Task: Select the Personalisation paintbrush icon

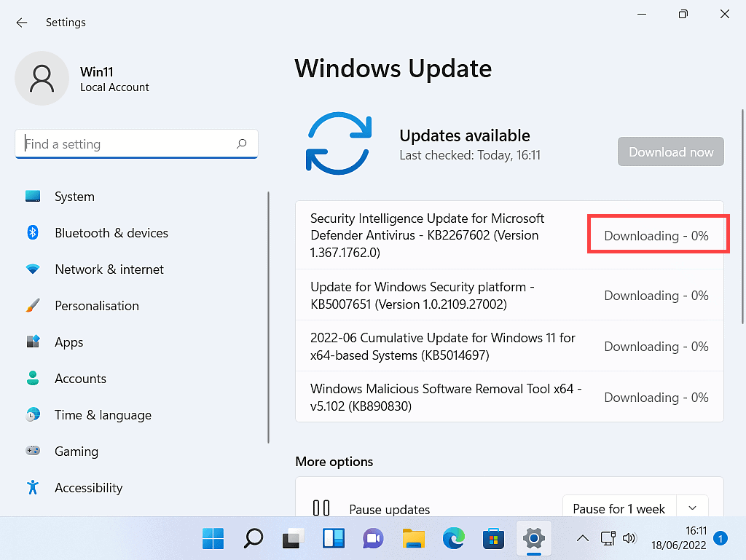Action: coord(33,306)
